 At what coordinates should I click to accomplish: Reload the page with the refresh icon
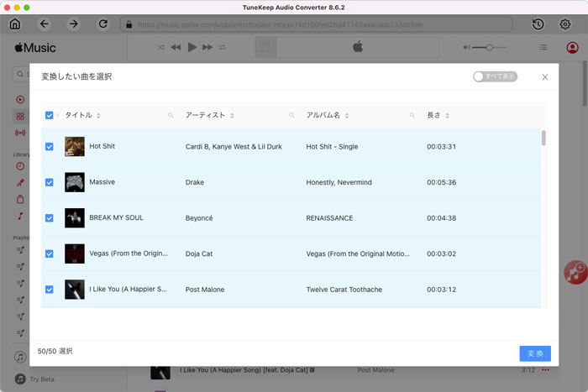pos(103,24)
